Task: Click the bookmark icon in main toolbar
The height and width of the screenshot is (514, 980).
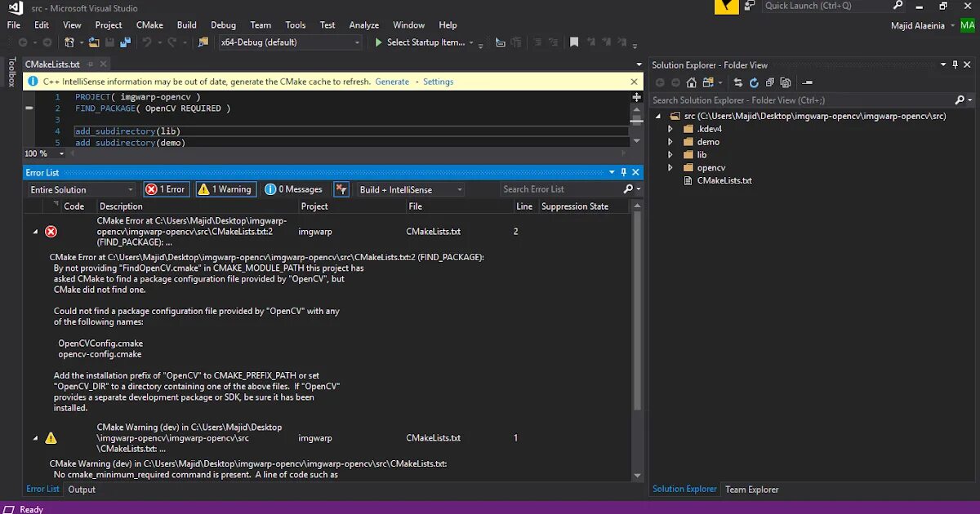Action: click(574, 42)
